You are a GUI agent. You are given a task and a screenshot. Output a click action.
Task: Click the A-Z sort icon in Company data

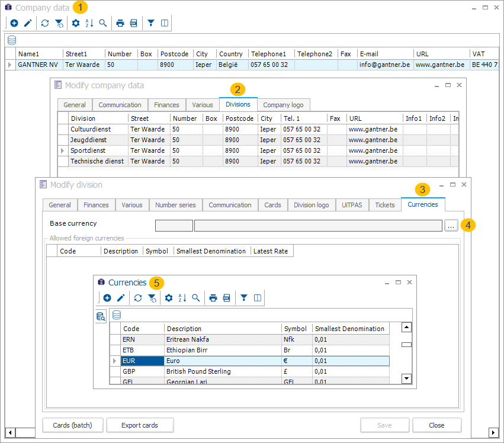[x=89, y=23]
